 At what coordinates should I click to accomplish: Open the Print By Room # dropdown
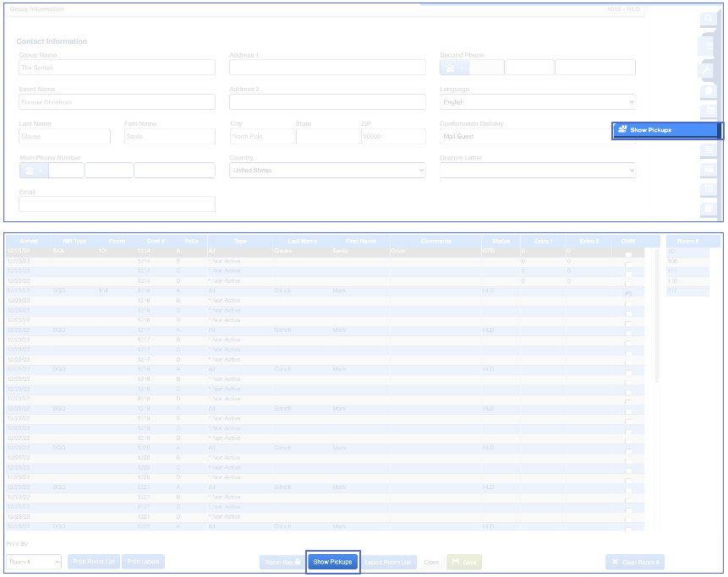tap(34, 562)
